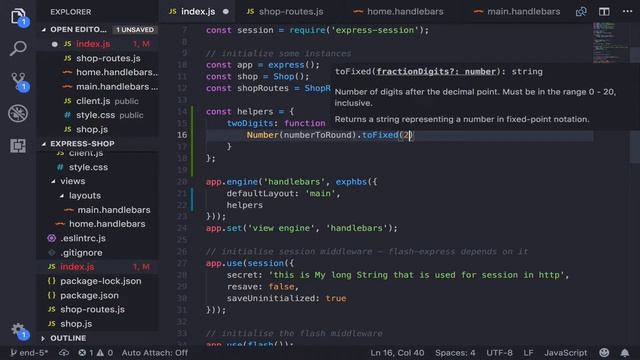Open package.json in project tree
This screenshot has width=640, height=360.
[98, 295]
